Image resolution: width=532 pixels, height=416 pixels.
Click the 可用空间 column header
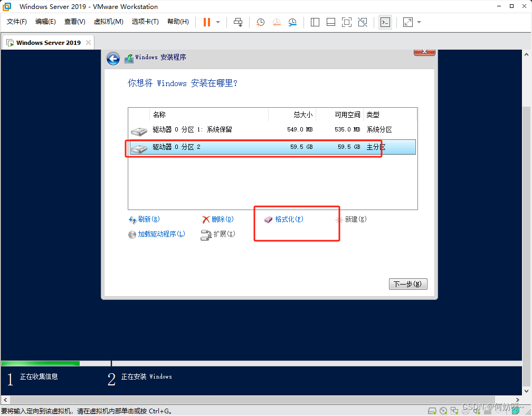point(340,115)
